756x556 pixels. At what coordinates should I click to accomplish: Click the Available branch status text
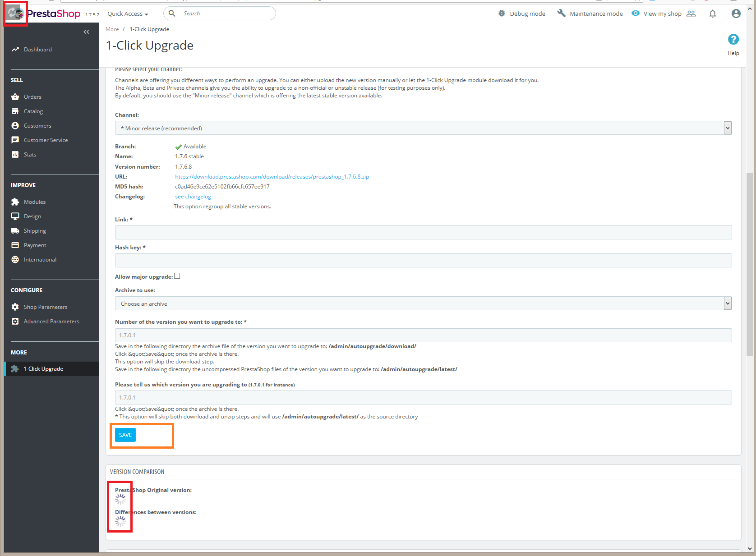[x=195, y=147]
